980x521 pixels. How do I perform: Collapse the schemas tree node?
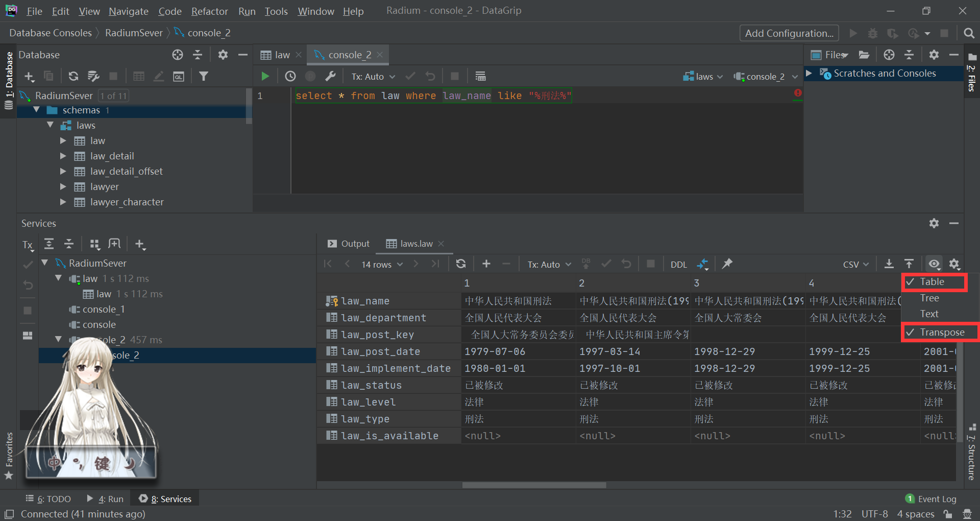(37, 110)
